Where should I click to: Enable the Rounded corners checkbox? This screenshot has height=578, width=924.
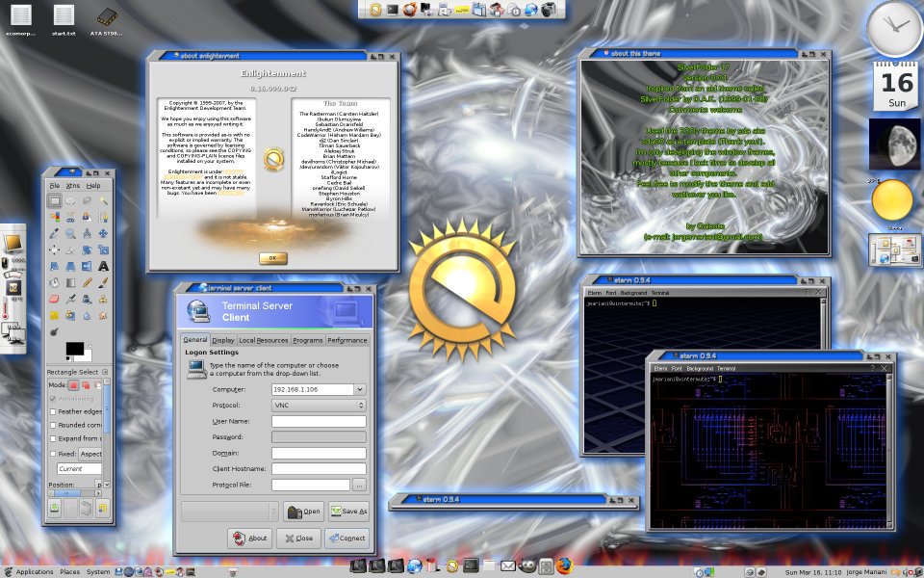[x=53, y=425]
